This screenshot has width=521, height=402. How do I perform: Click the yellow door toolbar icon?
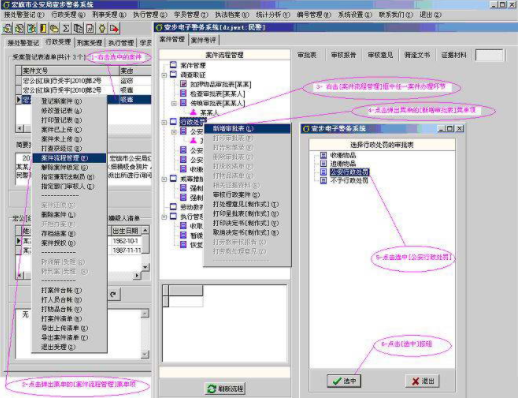coord(43,29)
